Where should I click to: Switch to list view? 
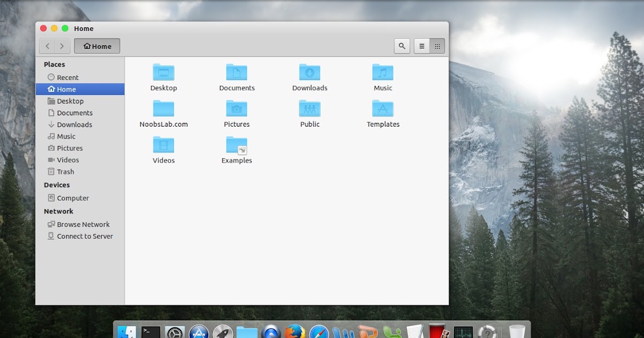422,46
